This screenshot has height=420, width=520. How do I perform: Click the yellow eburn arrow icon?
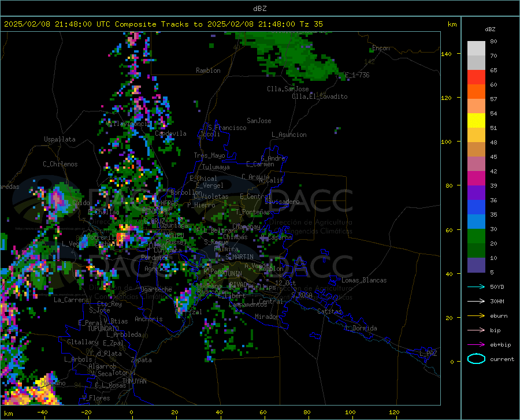(x=476, y=316)
